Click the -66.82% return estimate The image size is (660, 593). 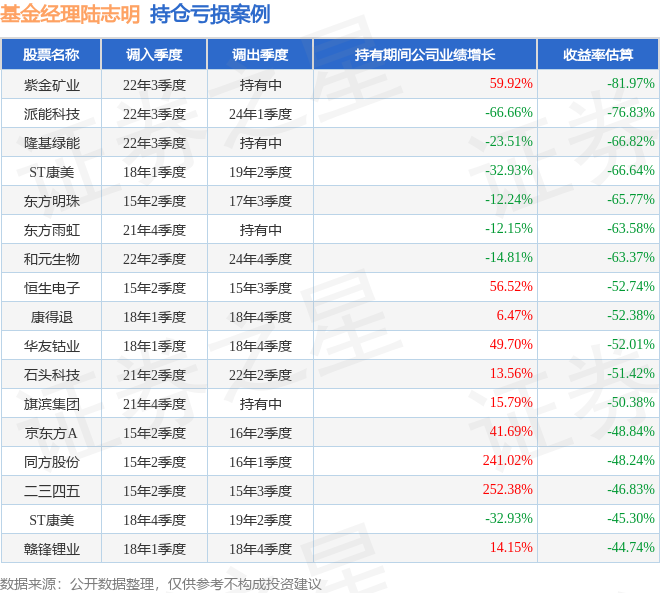631,141
